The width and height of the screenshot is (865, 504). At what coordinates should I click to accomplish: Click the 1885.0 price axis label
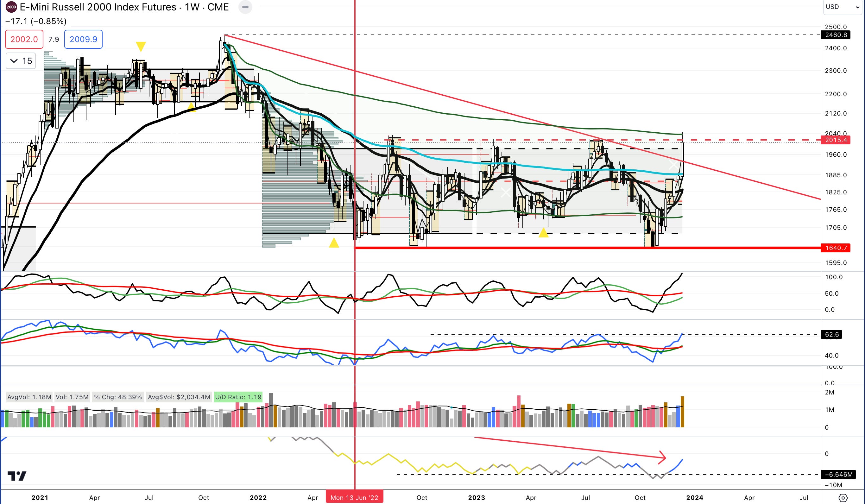[x=836, y=175]
